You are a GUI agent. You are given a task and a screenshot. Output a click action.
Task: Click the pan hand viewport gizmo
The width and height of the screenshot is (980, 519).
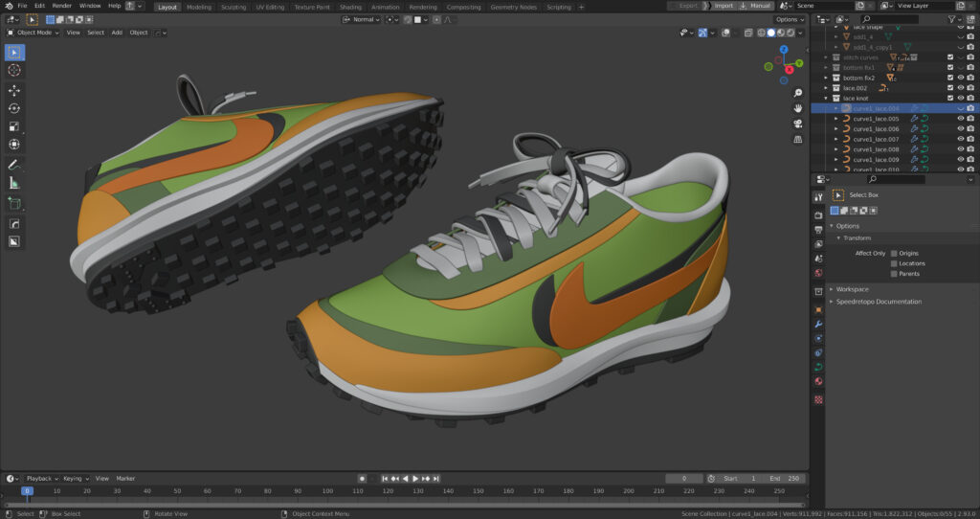tap(798, 108)
